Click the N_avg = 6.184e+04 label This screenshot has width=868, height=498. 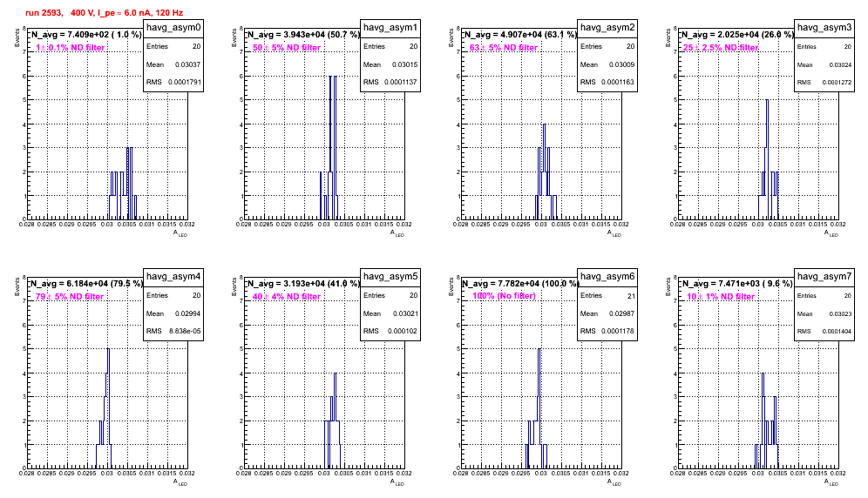(x=85, y=283)
